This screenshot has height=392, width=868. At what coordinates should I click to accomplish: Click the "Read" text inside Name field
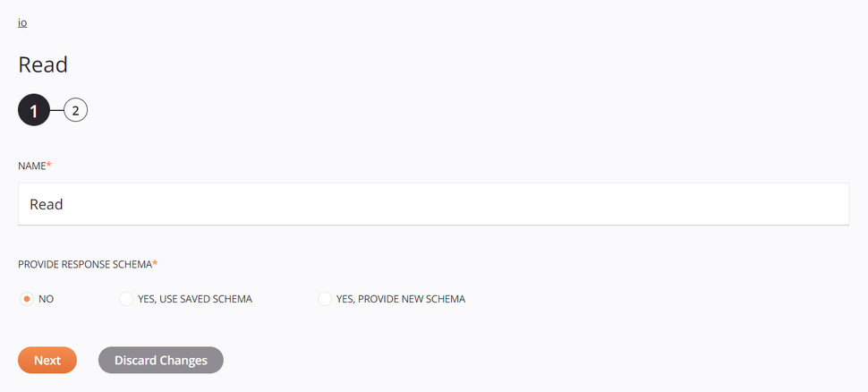[47, 204]
